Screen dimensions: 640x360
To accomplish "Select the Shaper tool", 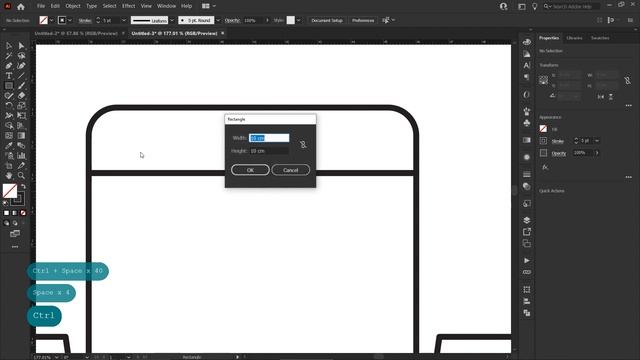I will pos(9,96).
